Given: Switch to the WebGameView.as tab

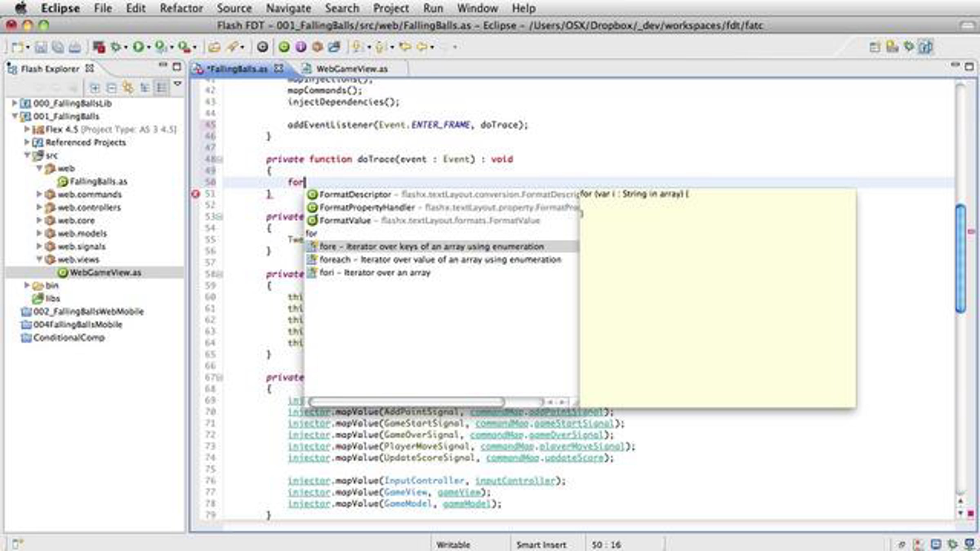Looking at the screenshot, I should click(x=351, y=69).
